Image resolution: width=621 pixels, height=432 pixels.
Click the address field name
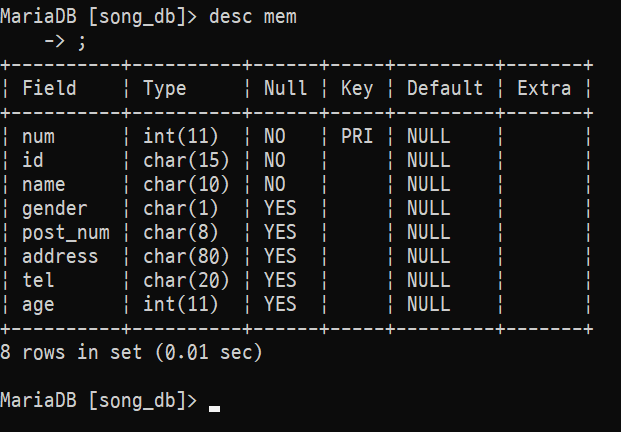pyautogui.click(x=60, y=256)
